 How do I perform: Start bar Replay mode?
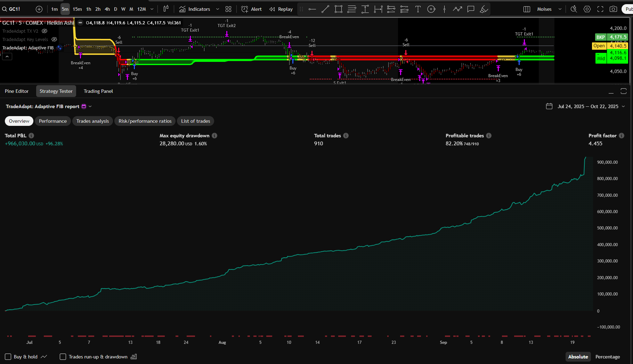pos(281,9)
